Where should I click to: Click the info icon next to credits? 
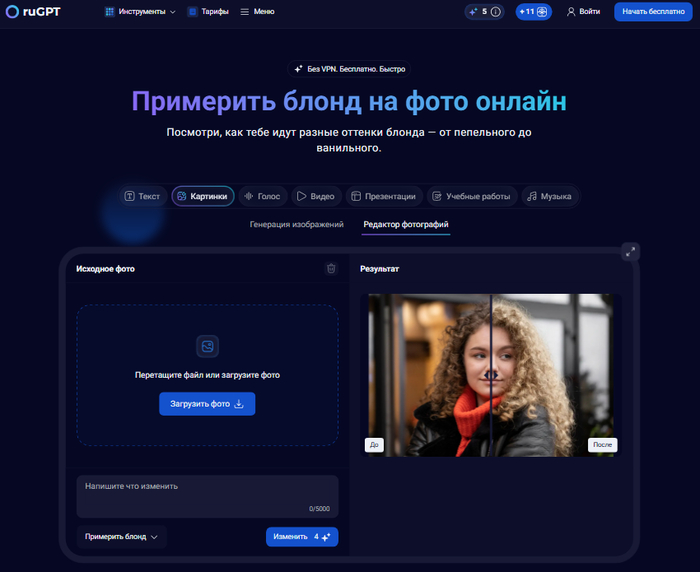tap(495, 12)
